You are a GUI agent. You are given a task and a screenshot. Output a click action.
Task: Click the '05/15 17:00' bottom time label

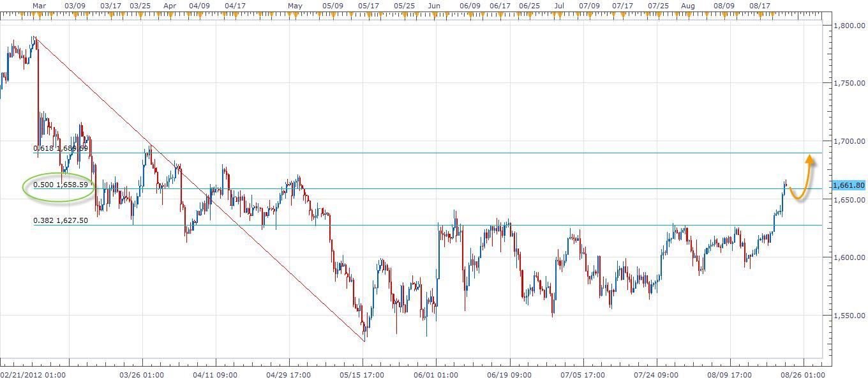(x=362, y=375)
